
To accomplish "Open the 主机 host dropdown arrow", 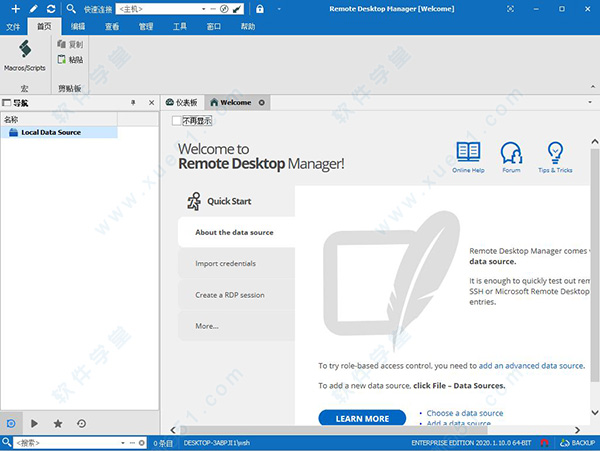I will click(204, 9).
